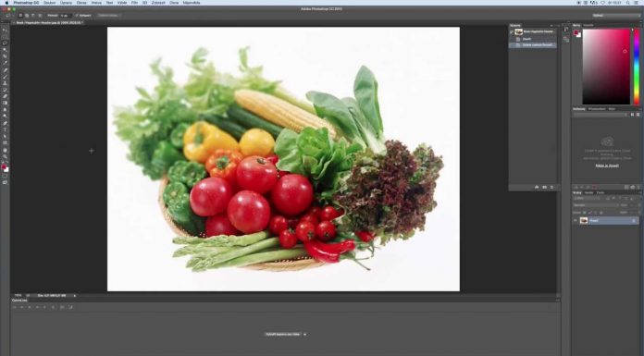
Task: Click Add to Selection mode icon
Action: coord(27,16)
